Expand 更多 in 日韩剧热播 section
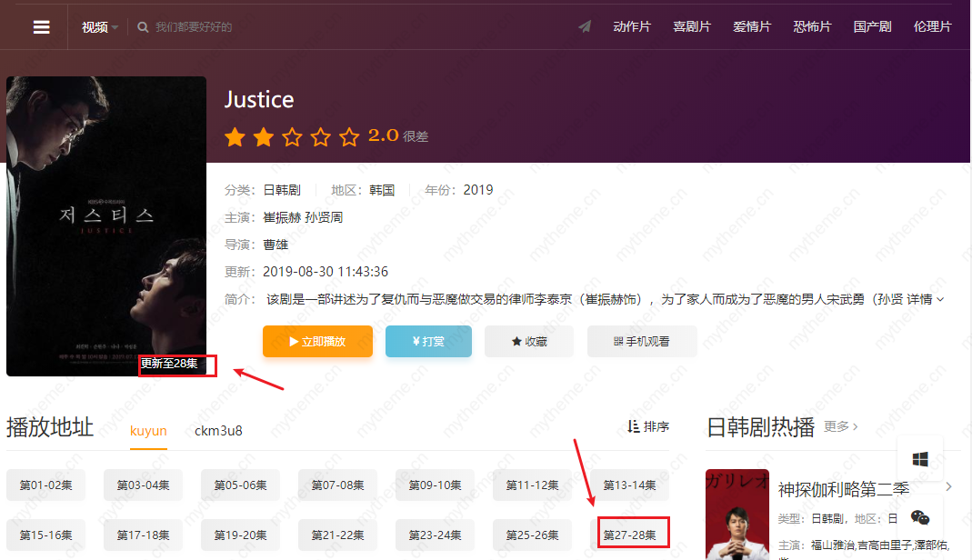The width and height of the screenshot is (972, 560). 841,426
